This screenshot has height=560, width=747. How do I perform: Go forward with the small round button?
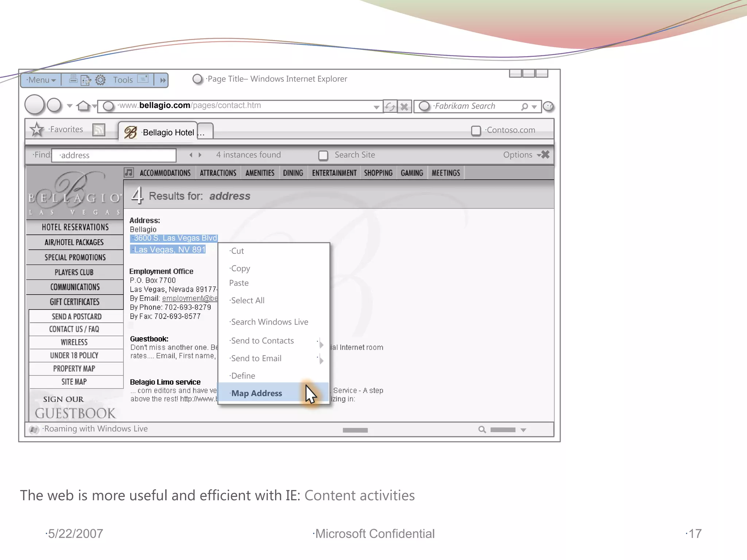pos(54,105)
